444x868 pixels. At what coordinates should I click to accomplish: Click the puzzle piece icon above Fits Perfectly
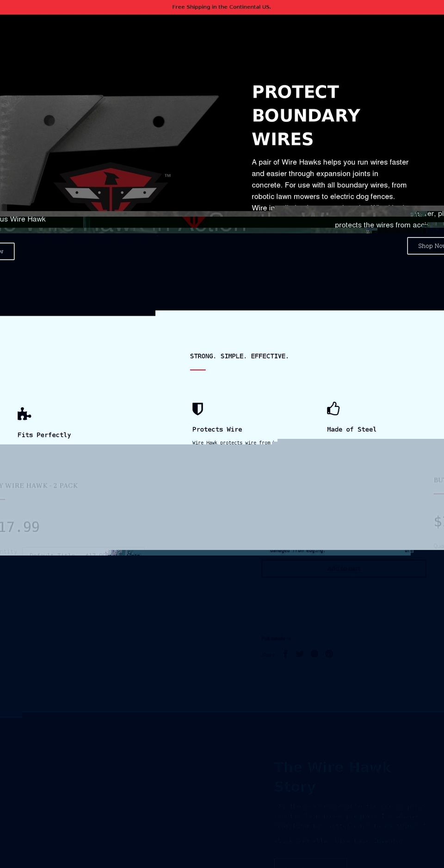(x=24, y=414)
